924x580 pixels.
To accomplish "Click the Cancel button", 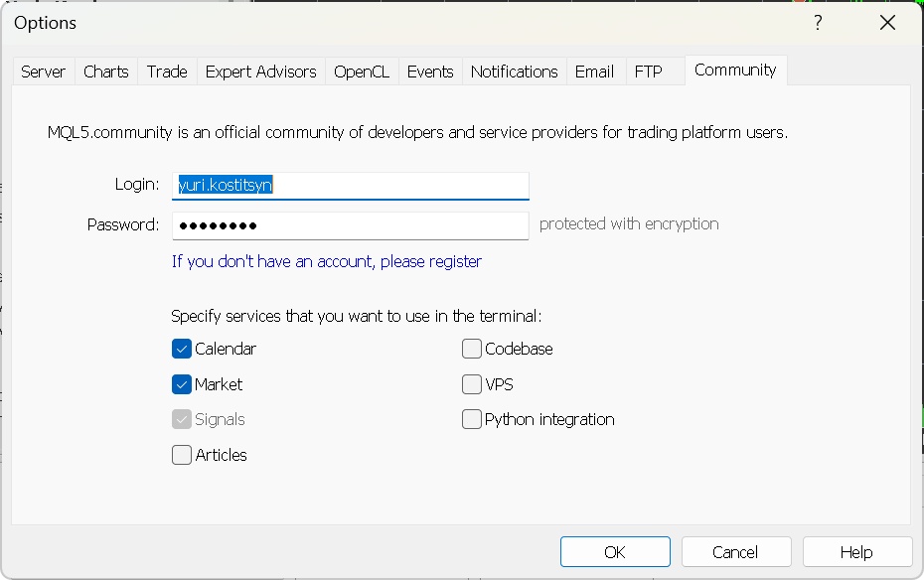I will click(736, 552).
